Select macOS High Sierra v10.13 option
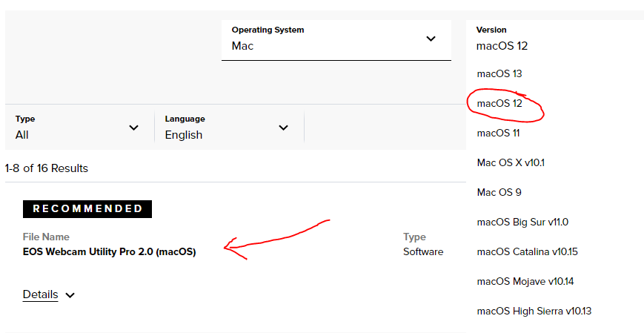Image resolution: width=644 pixels, height=333 pixels. pos(534,311)
